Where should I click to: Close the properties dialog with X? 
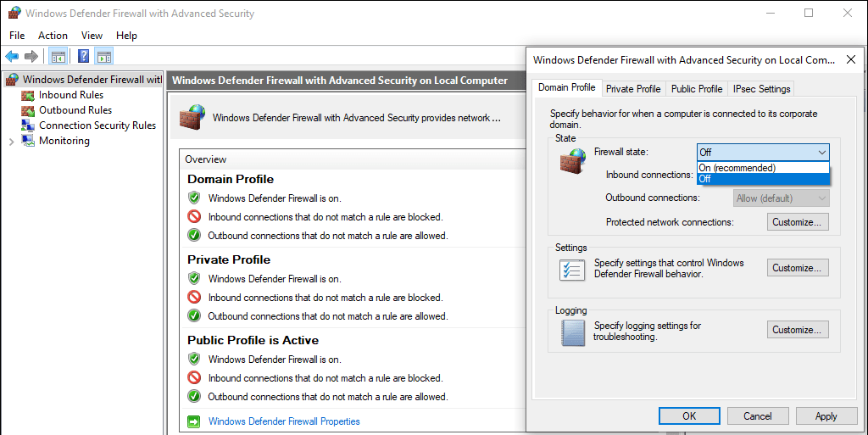point(851,59)
